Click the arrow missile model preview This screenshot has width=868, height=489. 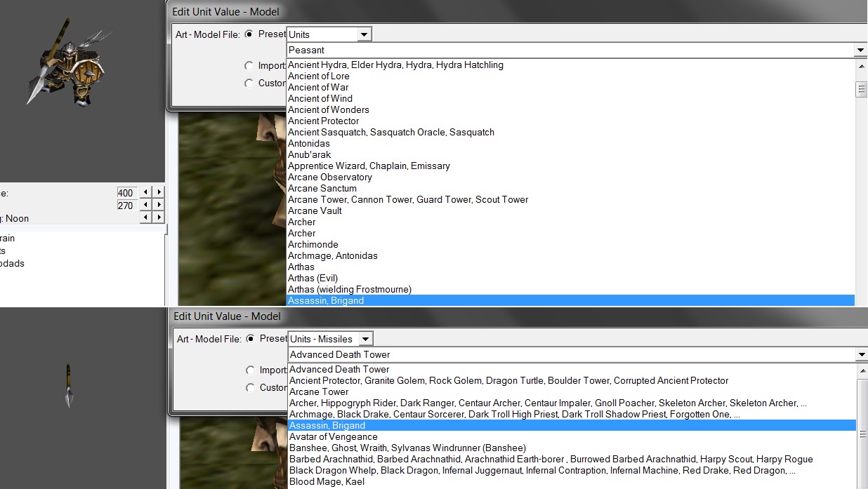68,385
